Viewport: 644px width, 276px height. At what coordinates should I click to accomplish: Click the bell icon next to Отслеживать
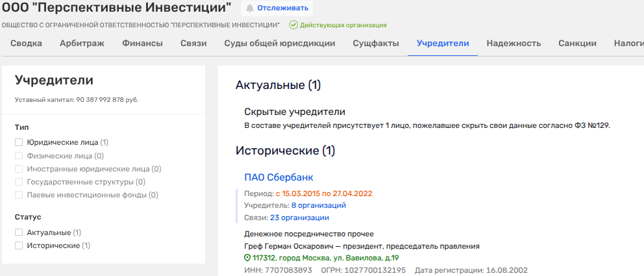[250, 8]
